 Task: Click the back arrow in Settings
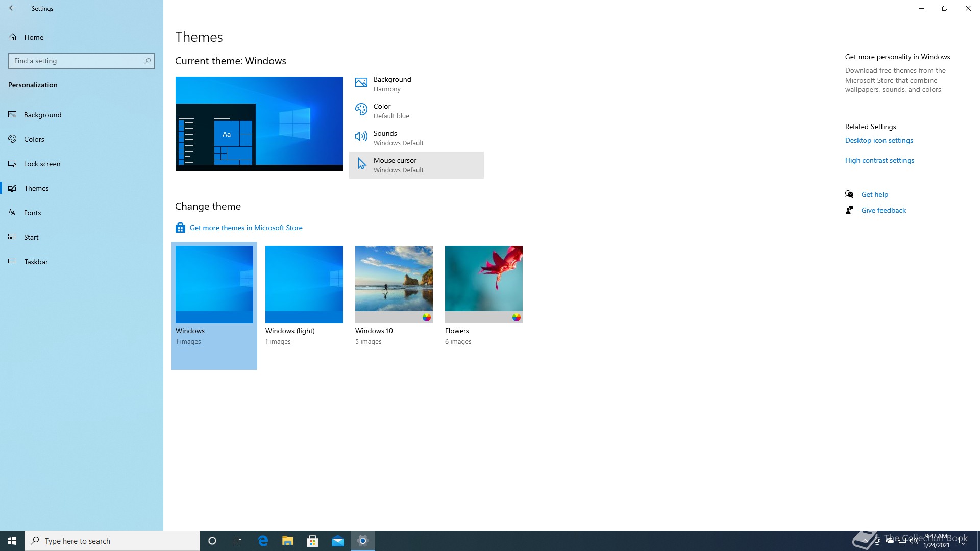[12, 8]
